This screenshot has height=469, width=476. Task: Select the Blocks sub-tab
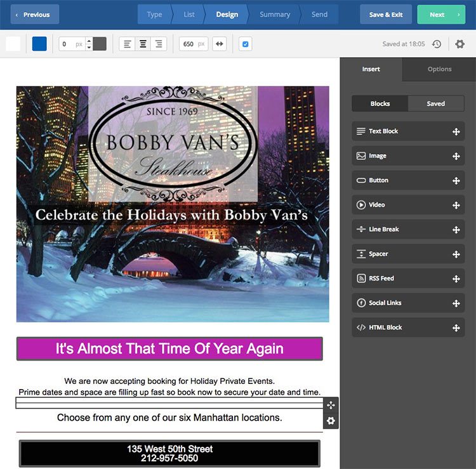point(380,103)
